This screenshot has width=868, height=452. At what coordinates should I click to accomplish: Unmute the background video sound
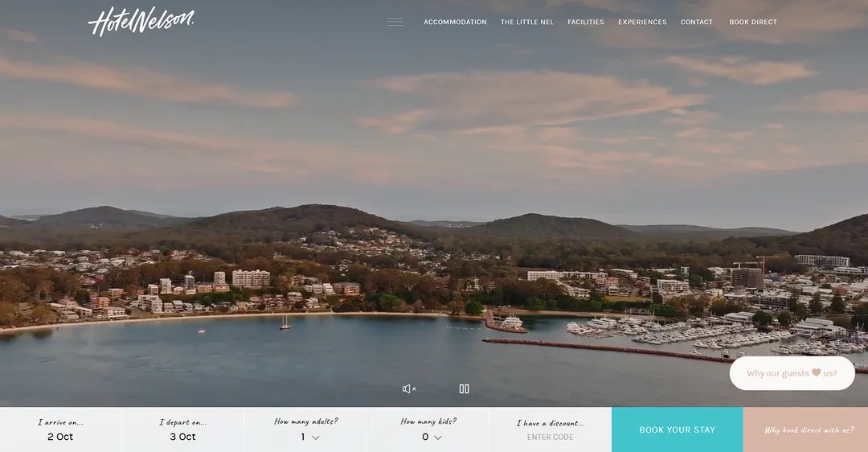pos(409,388)
